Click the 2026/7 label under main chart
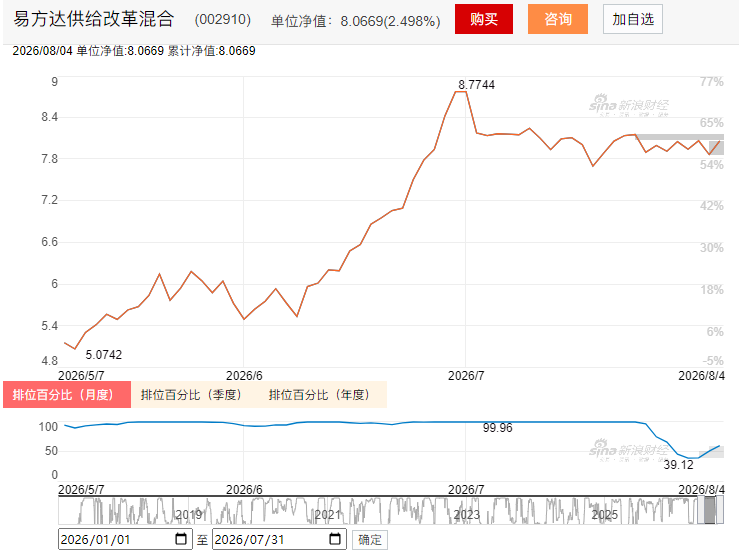The height and width of the screenshot is (555, 739). (x=466, y=376)
